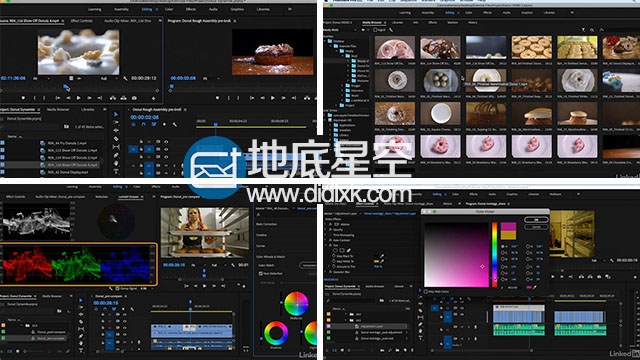Select the Hand tool in top-left tools panel
The width and height of the screenshot is (640, 360).
point(116,163)
